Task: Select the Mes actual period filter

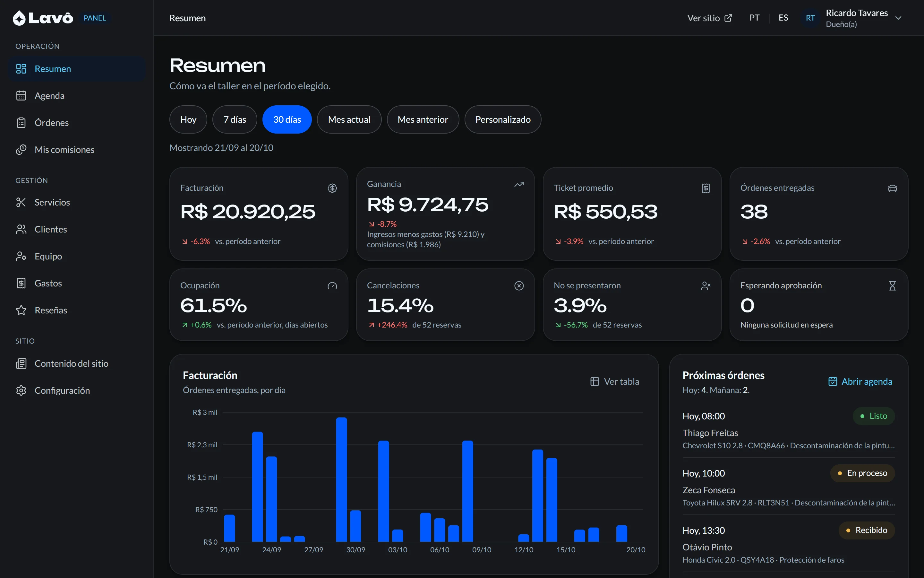Action: [x=349, y=120]
